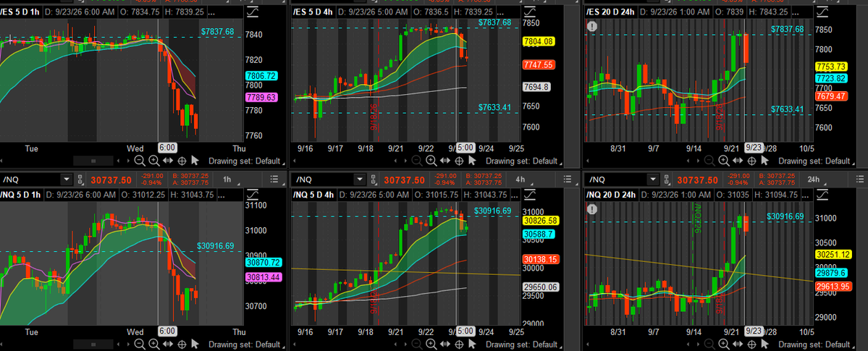Screen dimensions: 868x351
Task: Open the list menu icon of /NQ 1h panel
Action: [x=274, y=179]
